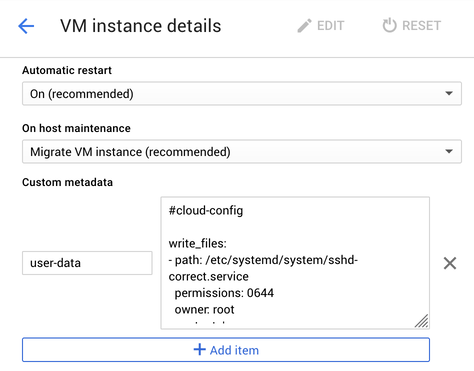Click the Custom metadata label
The height and width of the screenshot is (371, 474).
(67, 182)
